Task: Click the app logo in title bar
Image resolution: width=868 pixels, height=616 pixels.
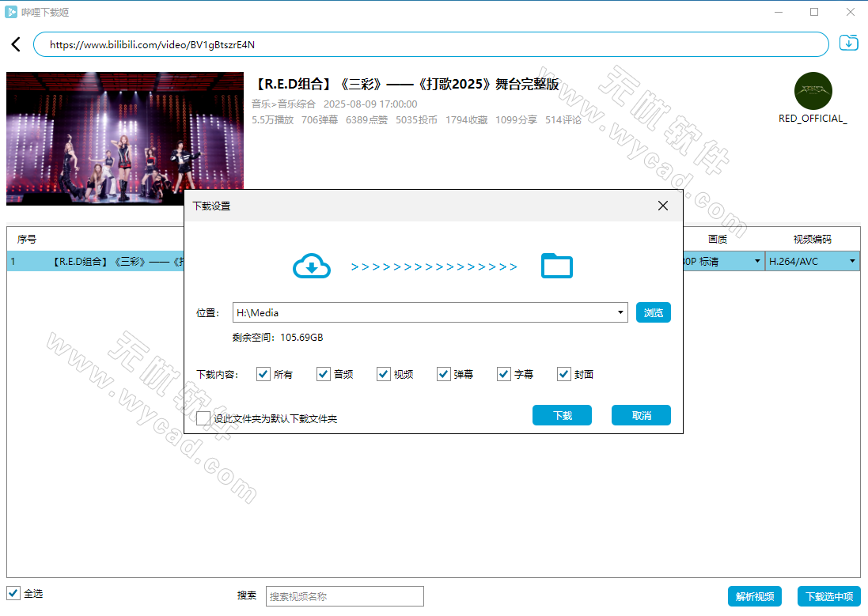Action: (11, 12)
